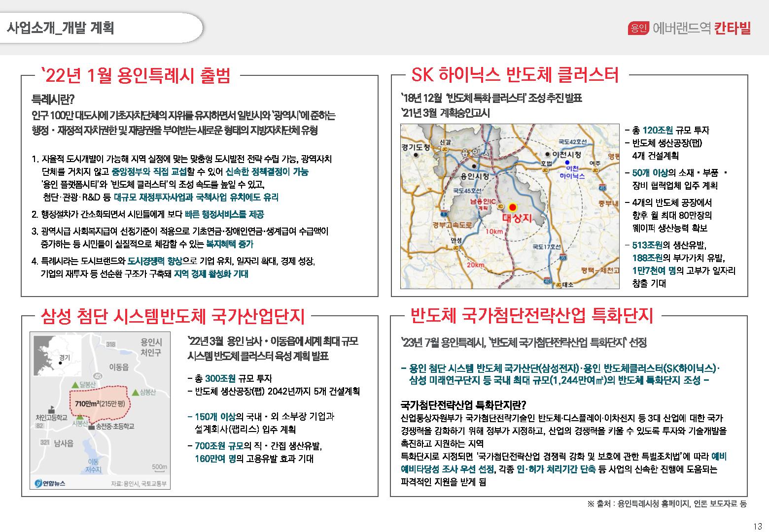Image resolution: width=769 pixels, height=532 pixels.
Task: Click heading SK 하이닉스 반도체 클러스터
Action: 515,75
